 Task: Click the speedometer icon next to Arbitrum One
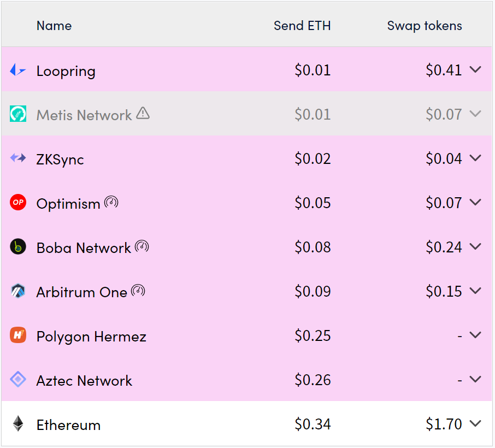(138, 291)
